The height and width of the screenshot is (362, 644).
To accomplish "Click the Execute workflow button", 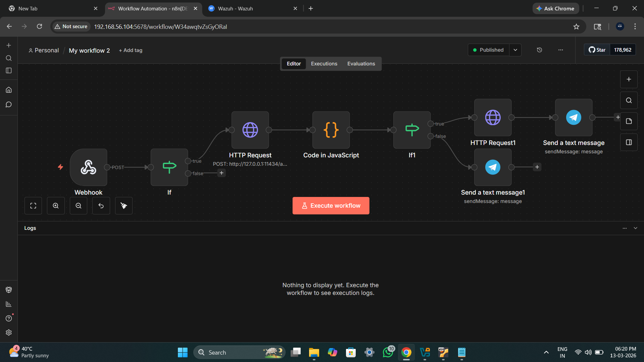I will pyautogui.click(x=331, y=206).
